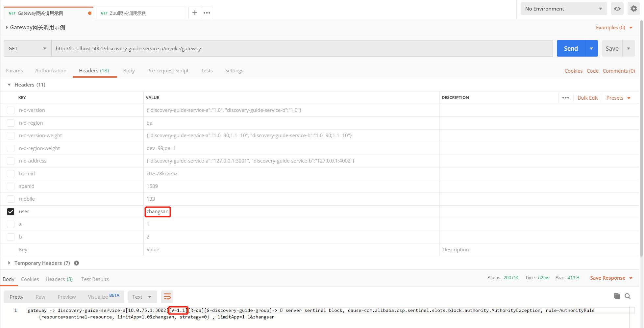Enable the n-d-region-weight header checkbox
Screen dimensions: 644x328
(x=11, y=148)
